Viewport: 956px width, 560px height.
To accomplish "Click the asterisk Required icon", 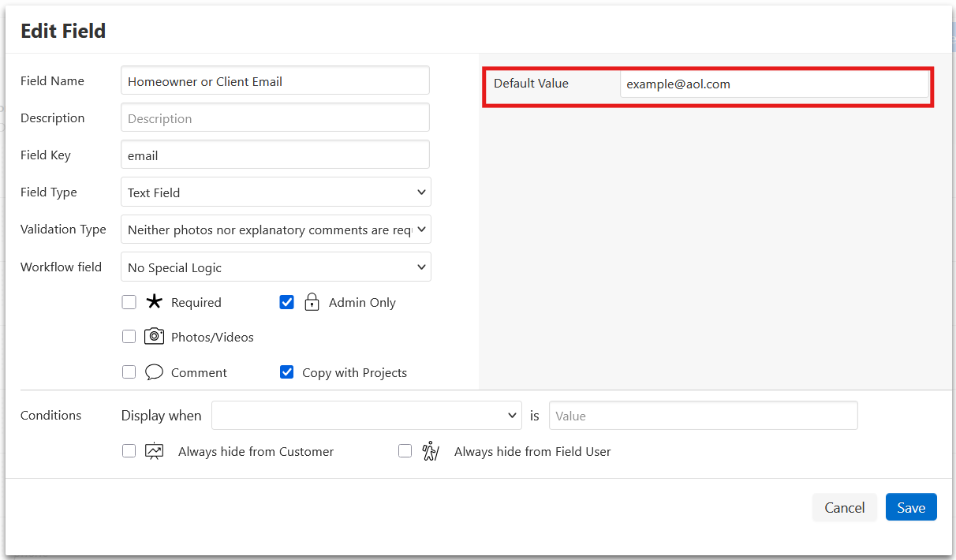I will pos(154,302).
